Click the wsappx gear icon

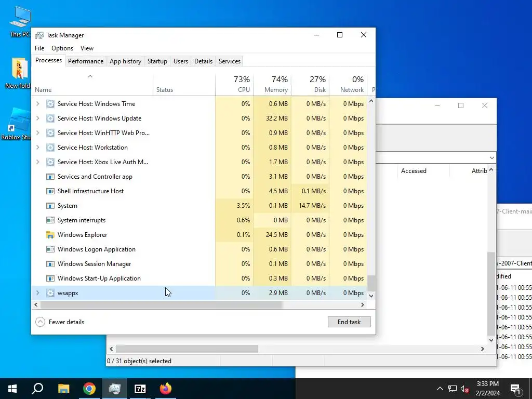click(x=50, y=293)
